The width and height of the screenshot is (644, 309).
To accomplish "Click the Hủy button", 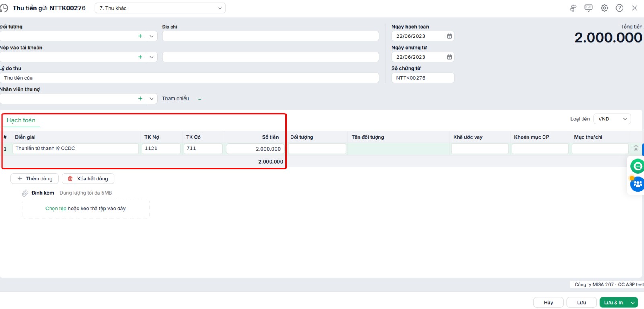I will coord(548,303).
